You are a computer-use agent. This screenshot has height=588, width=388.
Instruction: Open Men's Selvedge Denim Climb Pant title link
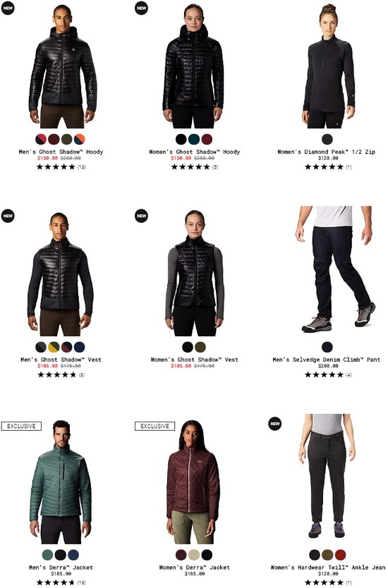coord(327,360)
